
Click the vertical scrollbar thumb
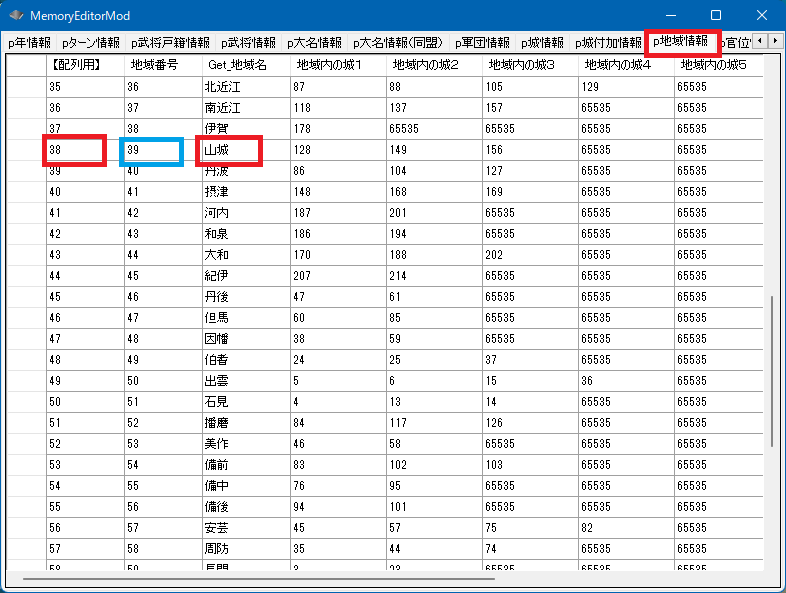coord(773,370)
